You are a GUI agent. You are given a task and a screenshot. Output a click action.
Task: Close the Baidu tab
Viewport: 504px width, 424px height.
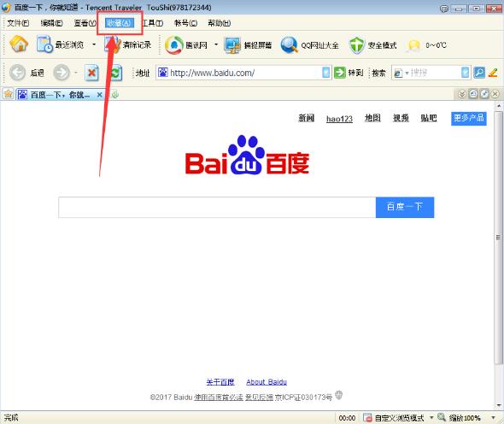click(x=99, y=95)
